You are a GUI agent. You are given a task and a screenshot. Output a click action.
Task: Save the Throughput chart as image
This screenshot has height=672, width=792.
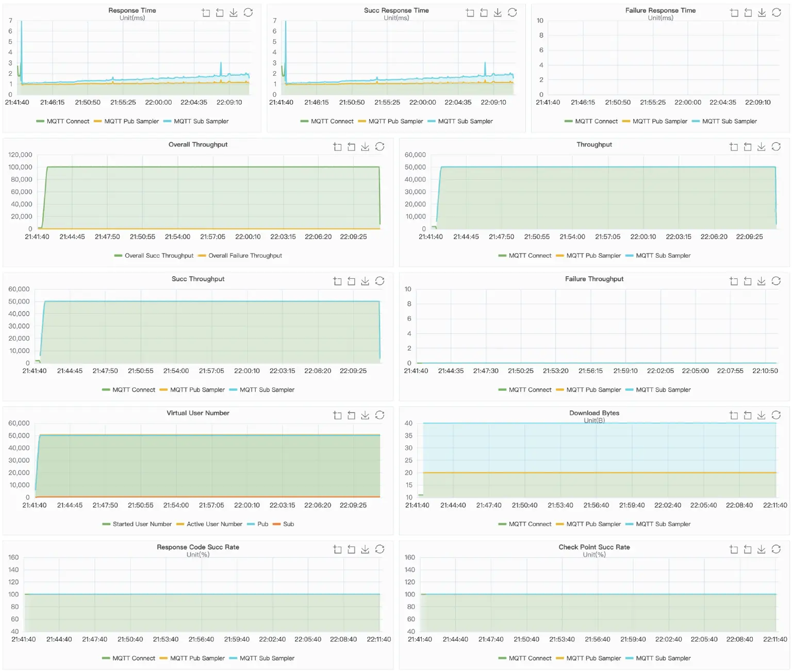762,147
